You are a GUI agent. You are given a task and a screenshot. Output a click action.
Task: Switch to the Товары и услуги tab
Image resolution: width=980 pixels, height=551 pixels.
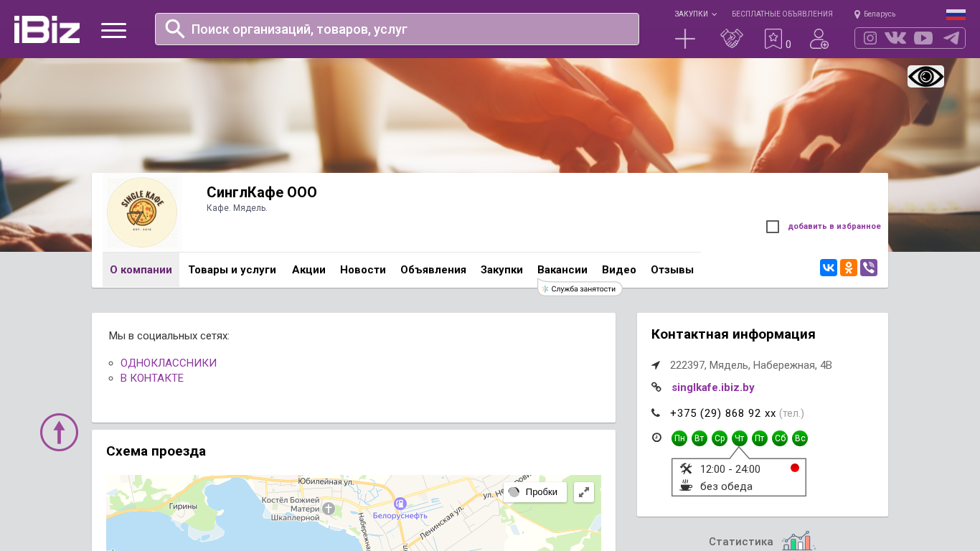pyautogui.click(x=232, y=270)
